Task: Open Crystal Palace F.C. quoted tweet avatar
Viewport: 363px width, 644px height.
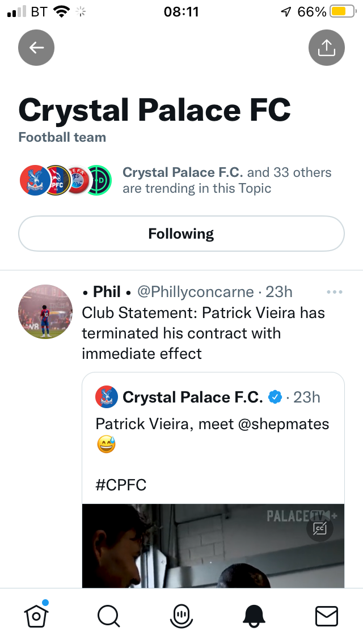Action: (107, 397)
